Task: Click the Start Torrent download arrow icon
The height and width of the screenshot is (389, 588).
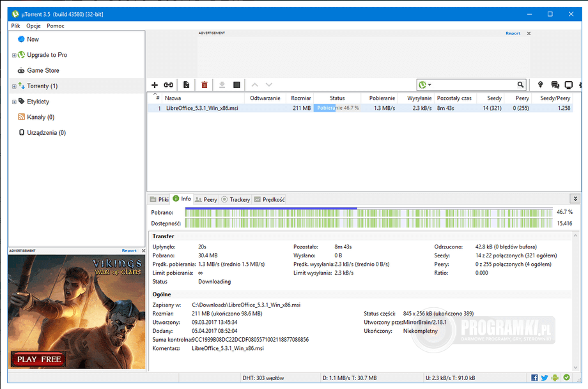Action: (x=222, y=85)
